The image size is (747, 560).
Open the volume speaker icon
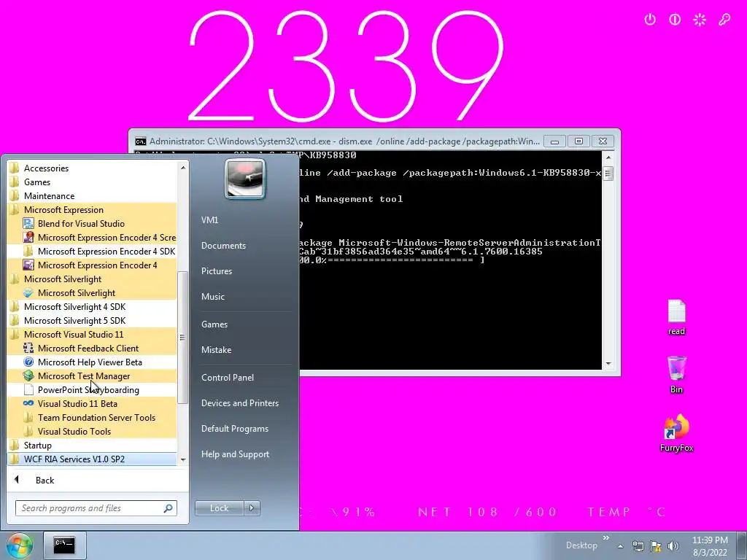coord(673,546)
